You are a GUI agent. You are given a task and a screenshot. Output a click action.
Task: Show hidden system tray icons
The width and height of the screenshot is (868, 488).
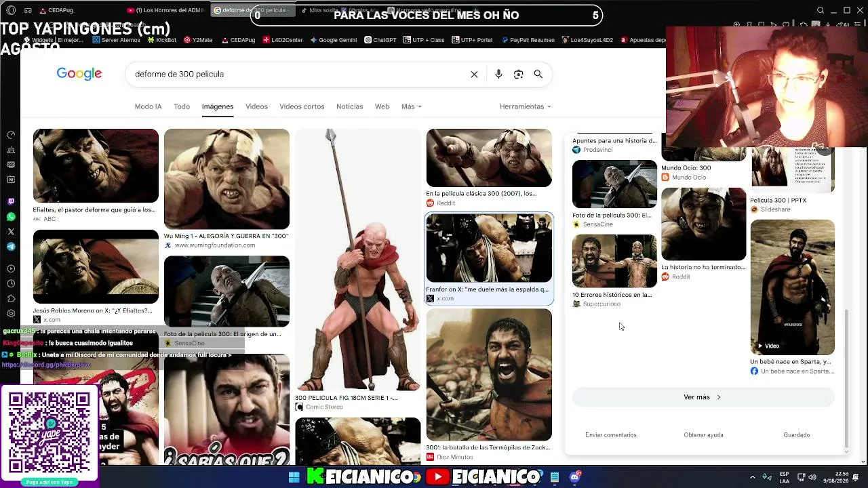[x=752, y=477]
